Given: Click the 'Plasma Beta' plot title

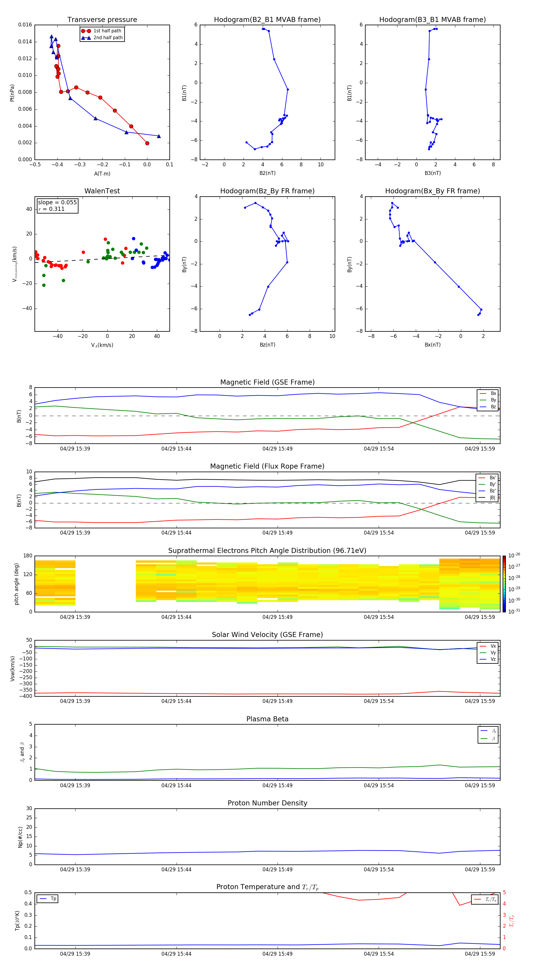Looking at the screenshot, I should coord(267,719).
